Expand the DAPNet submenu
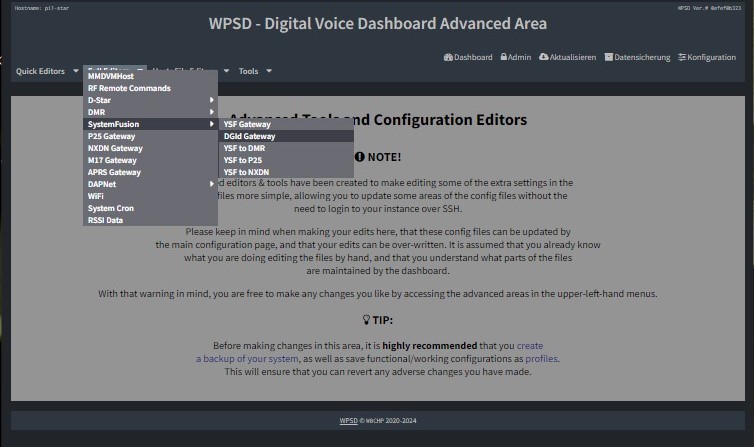 (x=150, y=184)
